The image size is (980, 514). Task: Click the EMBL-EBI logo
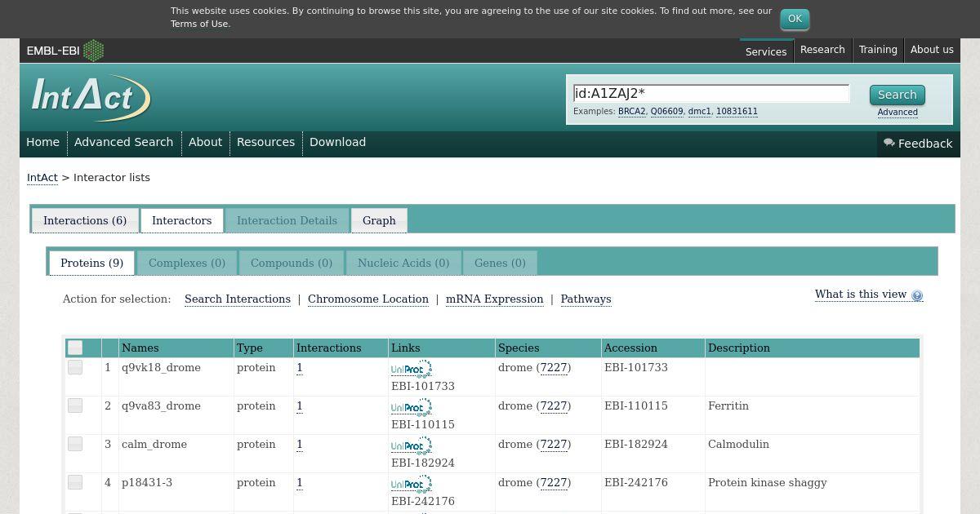point(65,51)
